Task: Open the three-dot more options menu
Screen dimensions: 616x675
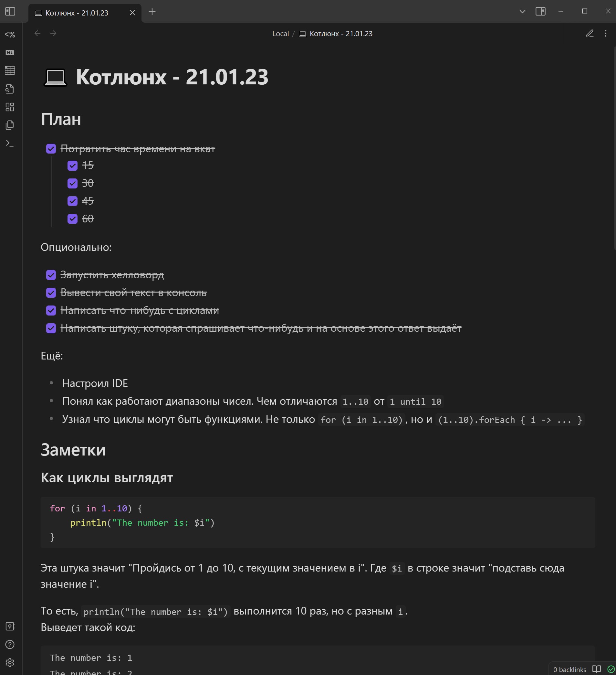Action: [606, 34]
